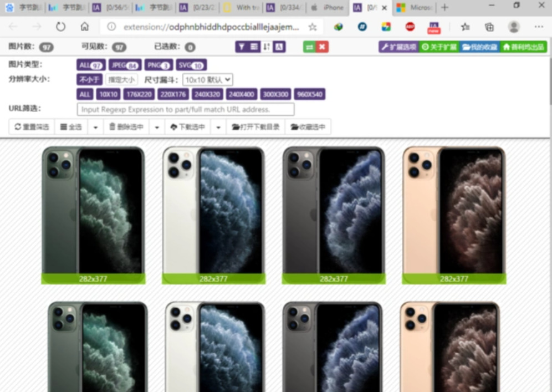This screenshot has height=392, width=552.
Task: Open the 尺寸漏斗 10x10 默认 dropdown
Action: 208,80
